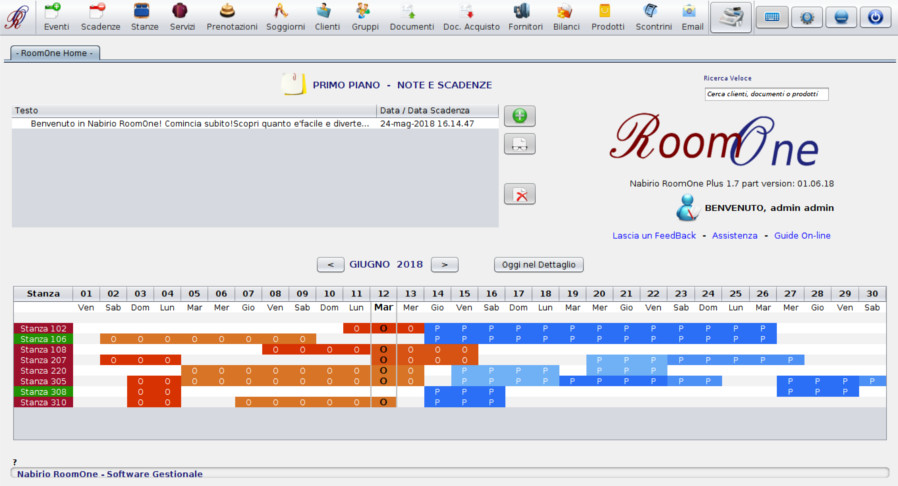Click the power/exit toolbar button
The width and height of the screenshot is (898, 486).
(x=875, y=17)
